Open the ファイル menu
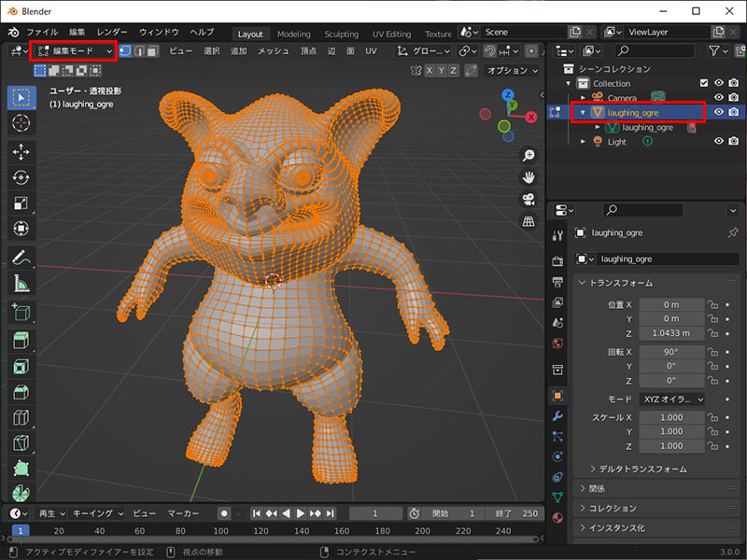Viewport: 747px width, 560px height. click(42, 33)
